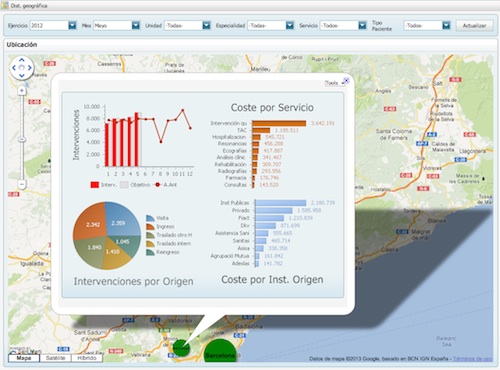500x370 pixels.
Task: Toggle the Interv. legend red swatch
Action: 95,185
